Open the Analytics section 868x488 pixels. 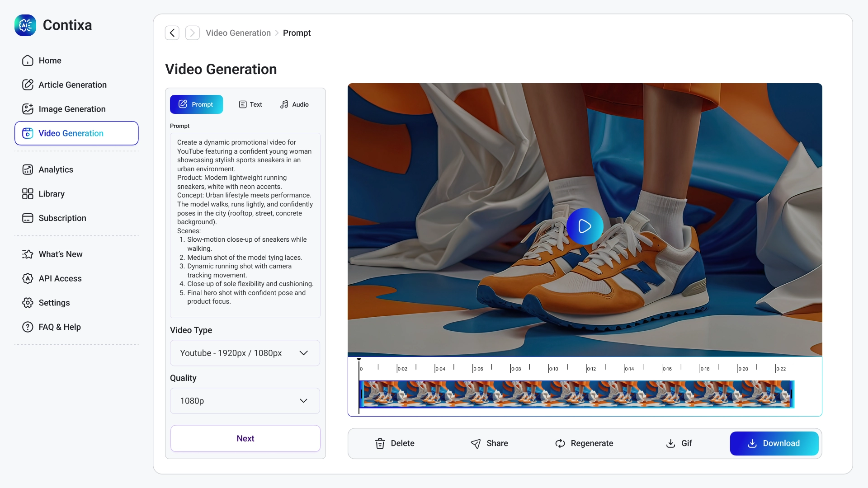(56, 169)
